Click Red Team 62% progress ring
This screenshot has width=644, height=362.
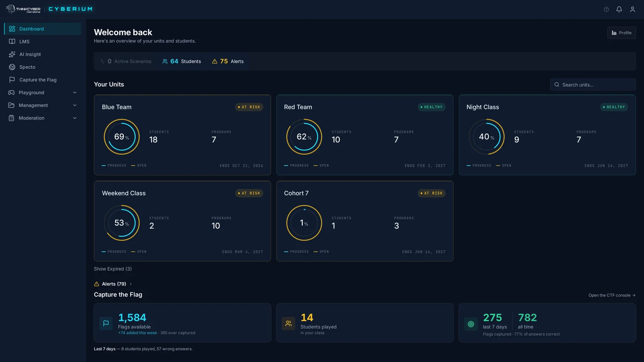point(304,137)
